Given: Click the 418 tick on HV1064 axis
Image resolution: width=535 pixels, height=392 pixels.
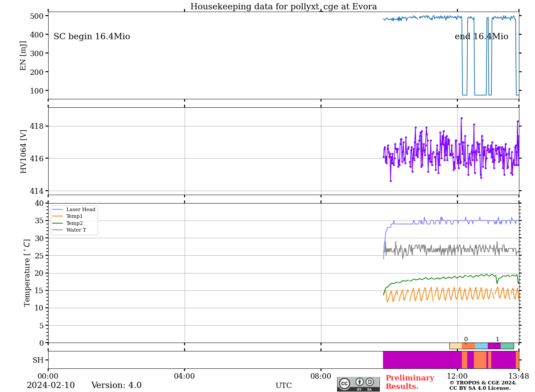Looking at the screenshot, I should coord(37,126).
